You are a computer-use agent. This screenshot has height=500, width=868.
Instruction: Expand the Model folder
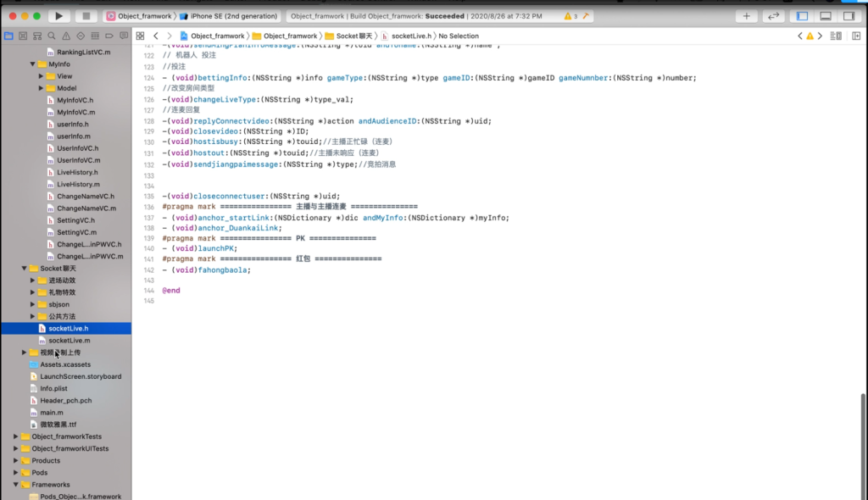41,88
